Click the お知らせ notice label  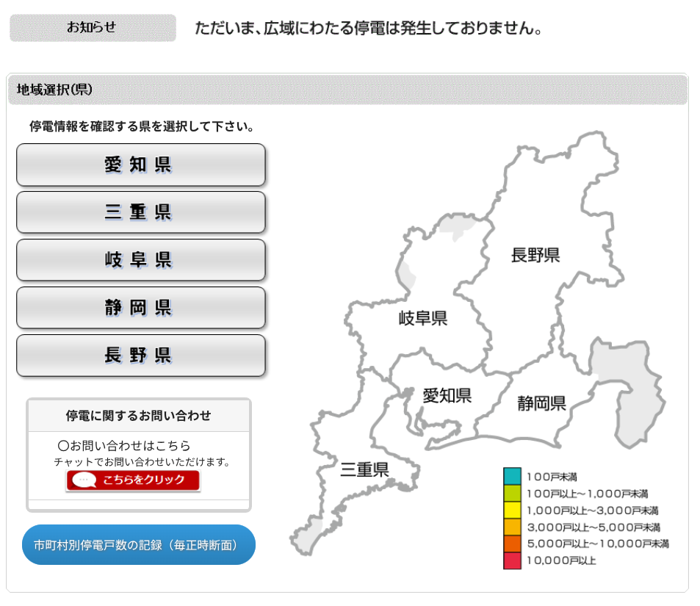93,28
